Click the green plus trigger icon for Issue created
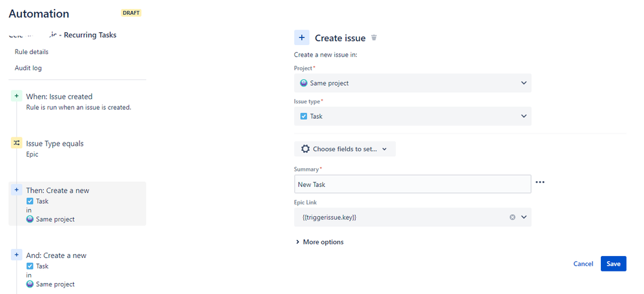 point(16,96)
